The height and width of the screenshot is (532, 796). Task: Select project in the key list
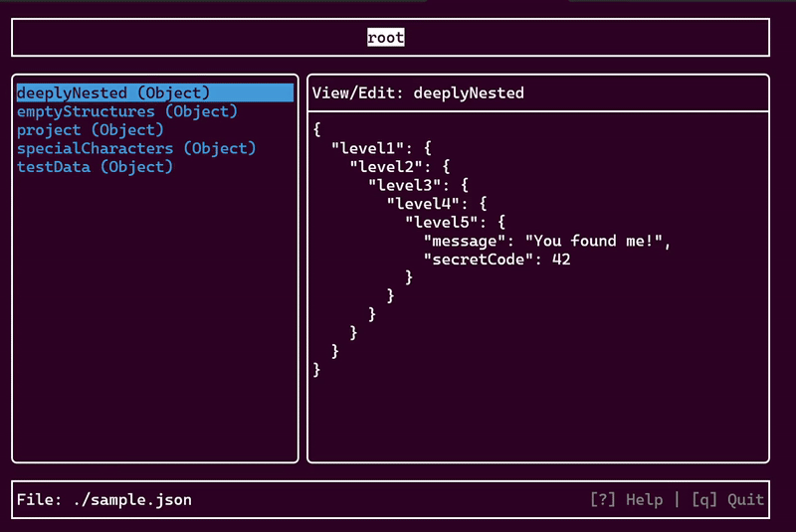click(90, 129)
